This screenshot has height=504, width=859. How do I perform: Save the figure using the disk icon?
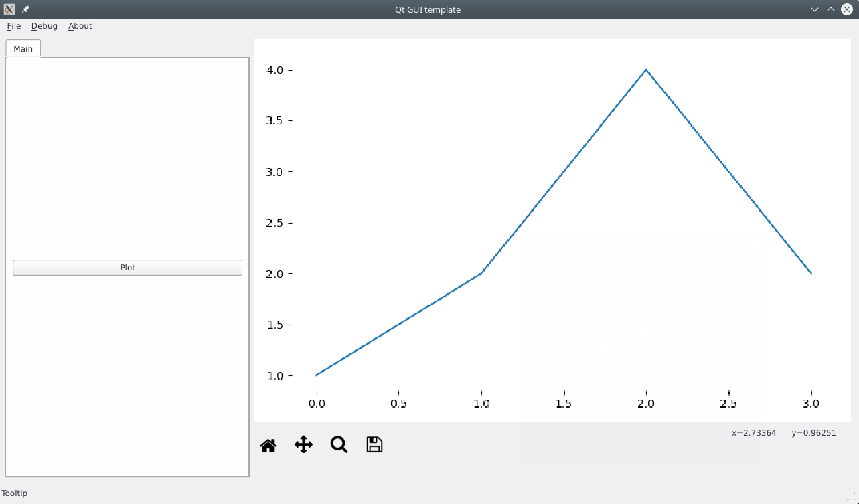tap(374, 444)
